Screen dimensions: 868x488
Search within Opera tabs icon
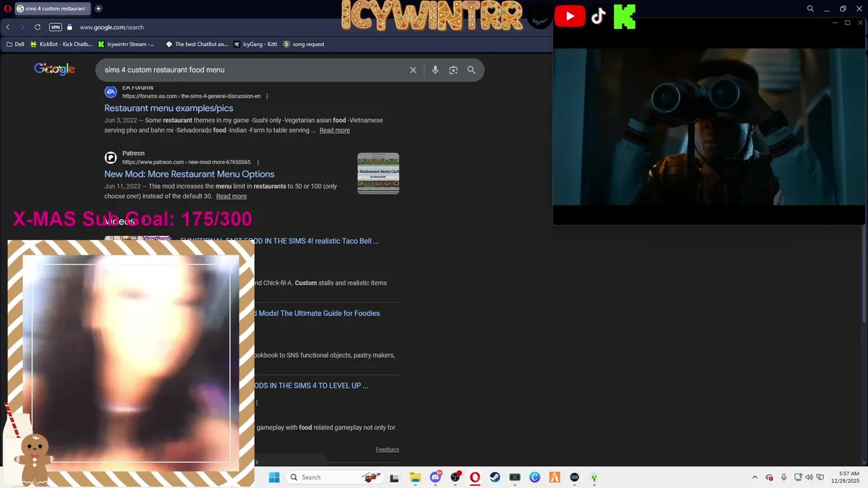click(x=810, y=9)
